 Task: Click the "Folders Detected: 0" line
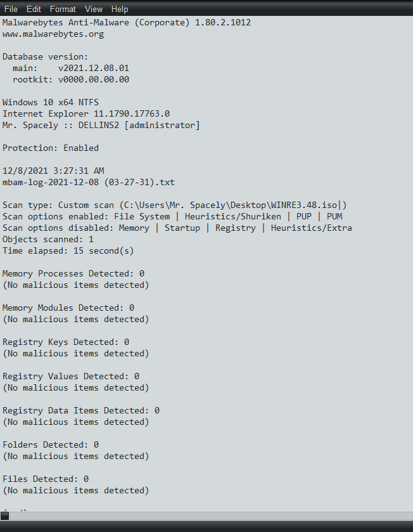51,444
